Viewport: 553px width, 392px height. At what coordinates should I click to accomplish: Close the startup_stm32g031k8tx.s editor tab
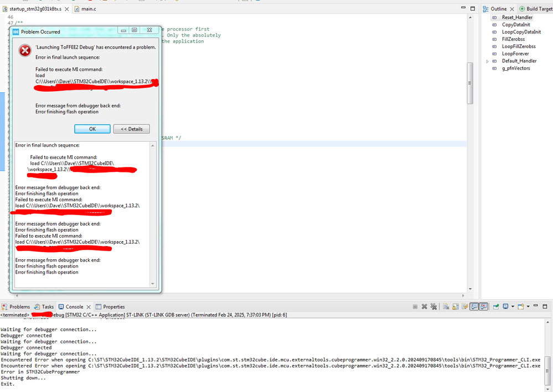(66, 9)
